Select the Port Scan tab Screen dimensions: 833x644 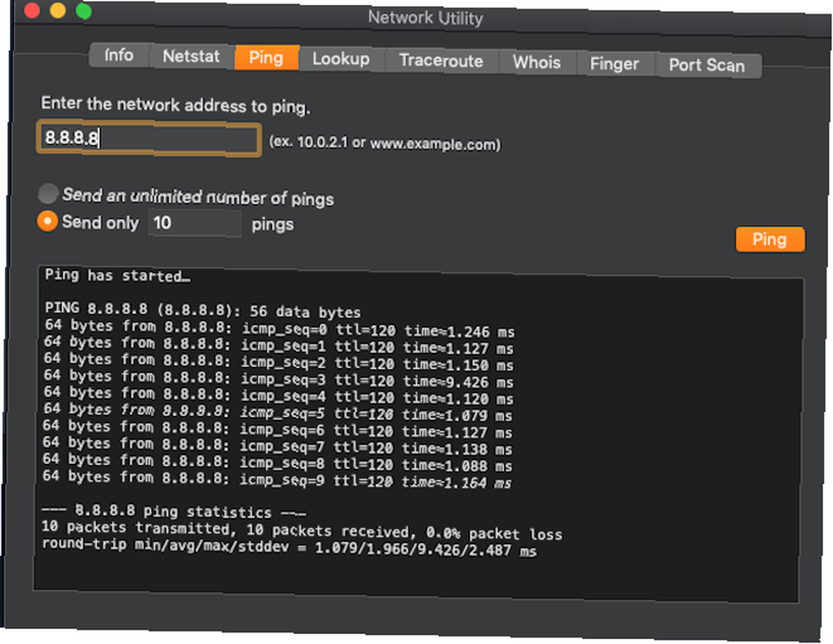[707, 66]
